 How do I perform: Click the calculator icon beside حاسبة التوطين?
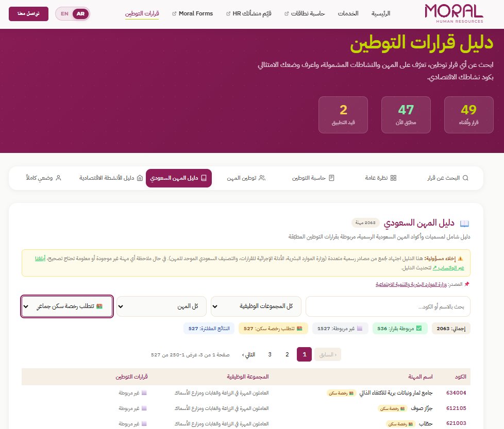[331, 178]
